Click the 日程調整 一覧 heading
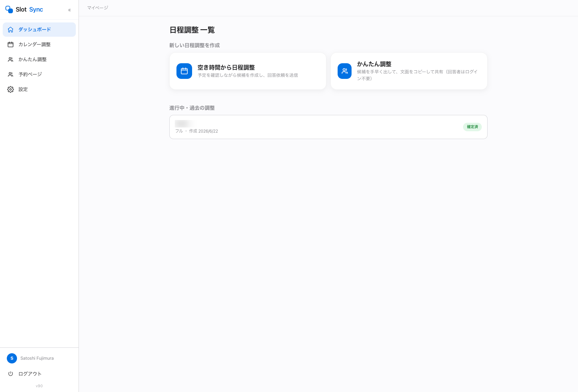 point(192,30)
